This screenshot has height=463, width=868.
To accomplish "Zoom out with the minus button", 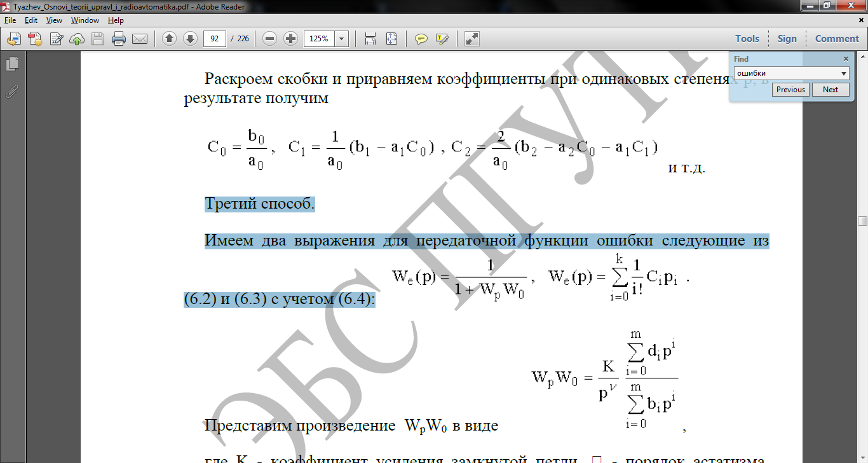I will (x=270, y=39).
